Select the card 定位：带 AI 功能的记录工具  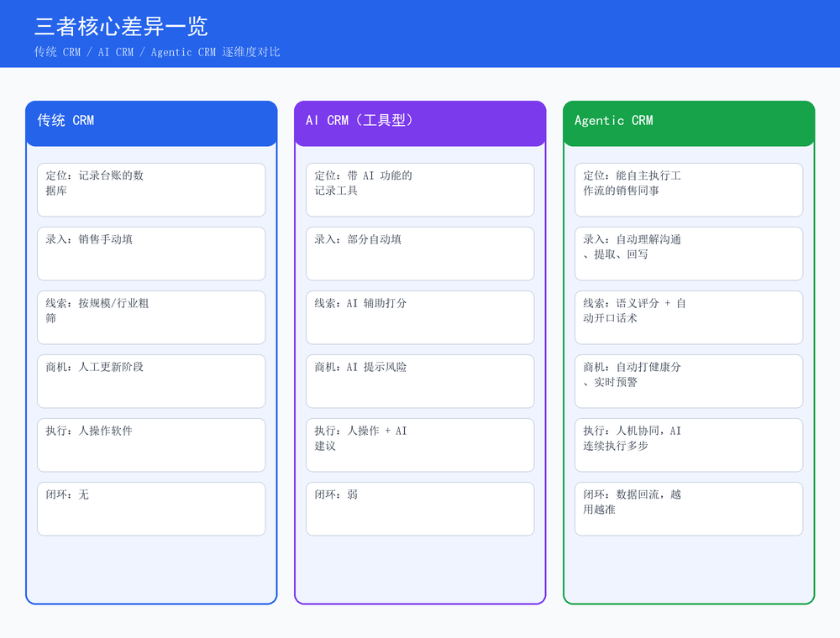click(420, 190)
